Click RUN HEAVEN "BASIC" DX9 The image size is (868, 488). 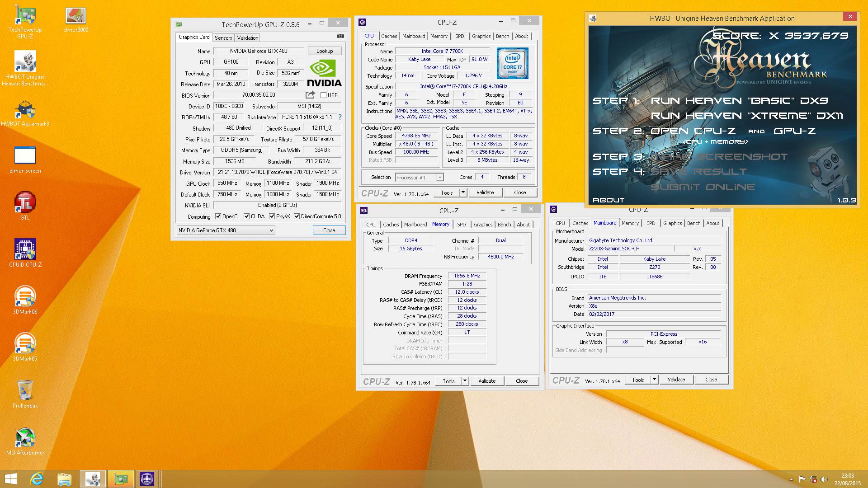pos(739,101)
